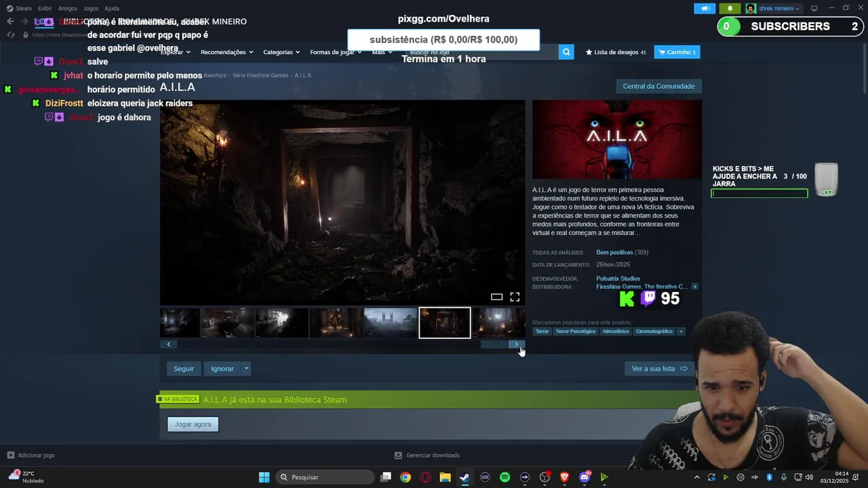Open Lista de desejos wishlist
868x488 pixels.
[x=616, y=52]
